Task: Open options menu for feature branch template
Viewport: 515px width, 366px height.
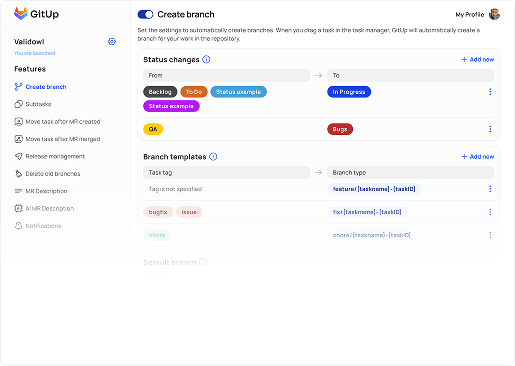Action: click(490, 189)
